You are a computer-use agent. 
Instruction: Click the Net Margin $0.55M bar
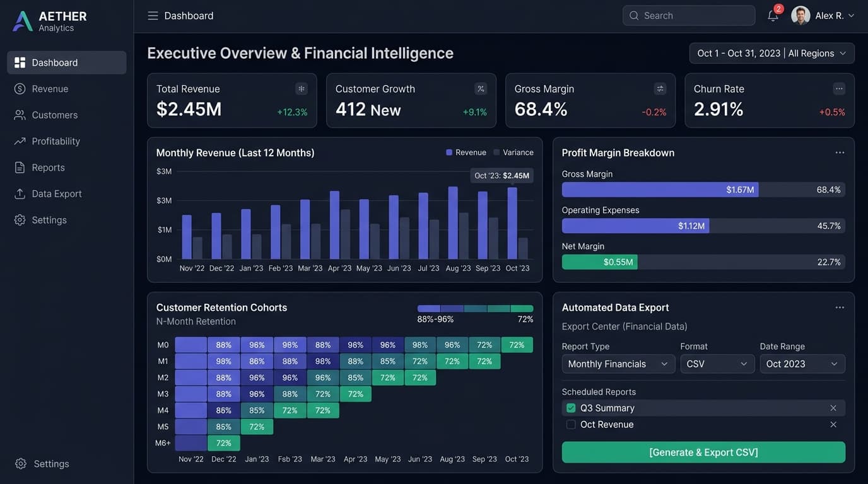(599, 262)
